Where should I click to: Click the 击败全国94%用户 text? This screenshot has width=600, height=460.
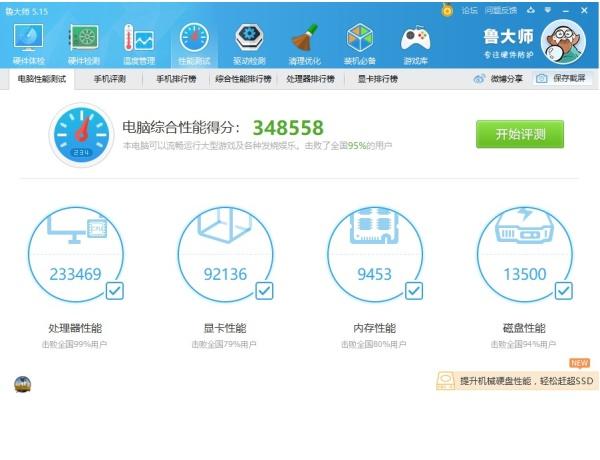pyautogui.click(x=523, y=344)
